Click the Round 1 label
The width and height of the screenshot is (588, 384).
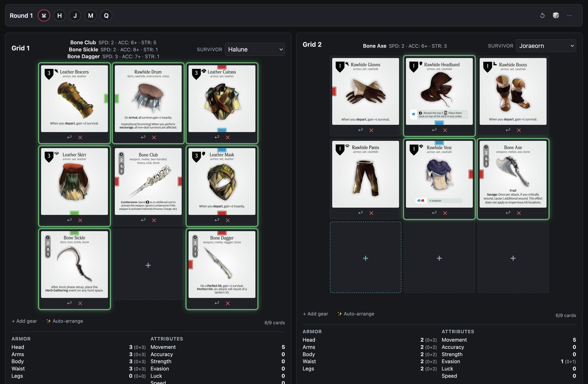pyautogui.click(x=21, y=15)
